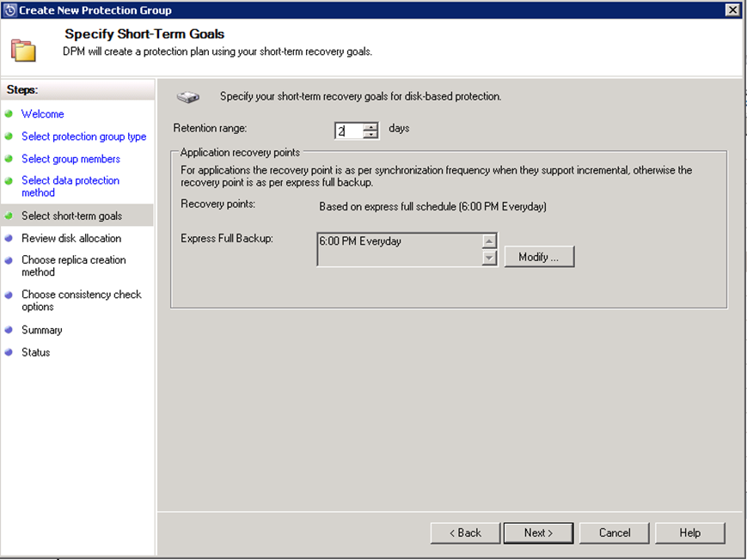Click the Recovery points label
Screen dimensions: 747x560
tap(218, 204)
